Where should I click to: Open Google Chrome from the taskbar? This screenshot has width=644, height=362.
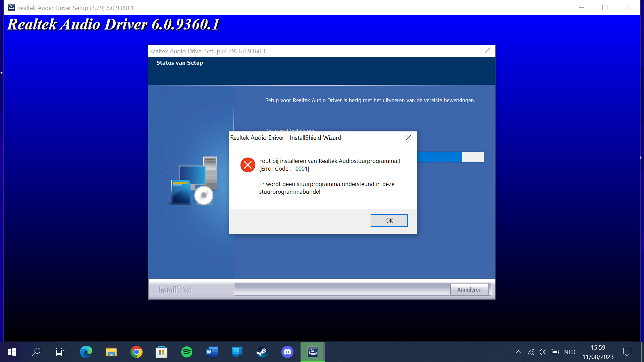[136, 352]
